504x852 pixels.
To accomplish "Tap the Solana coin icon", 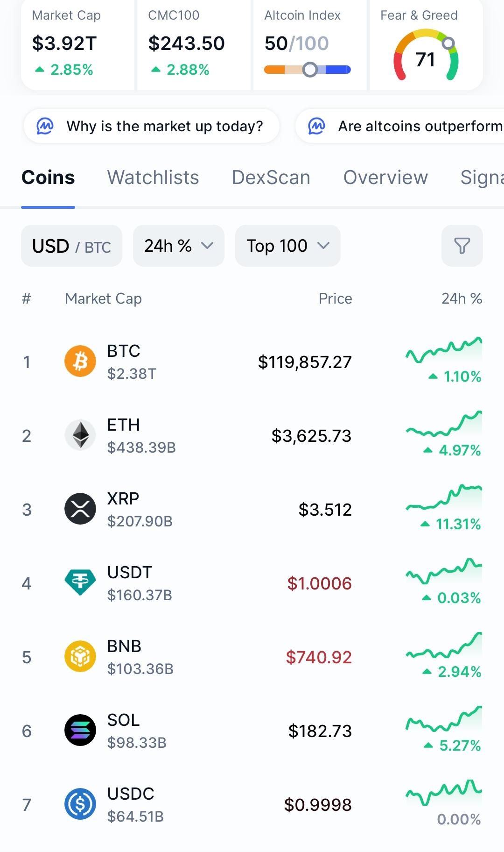I will coord(80,731).
